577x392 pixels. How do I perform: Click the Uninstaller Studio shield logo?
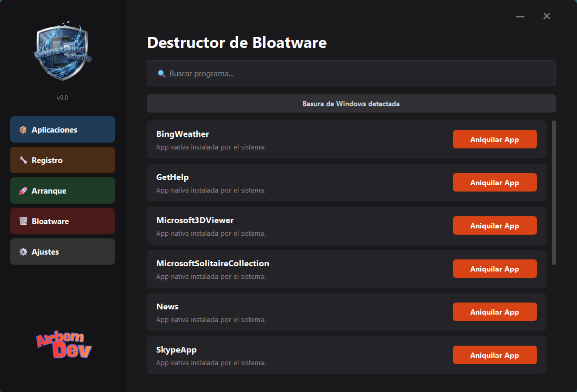tap(63, 51)
